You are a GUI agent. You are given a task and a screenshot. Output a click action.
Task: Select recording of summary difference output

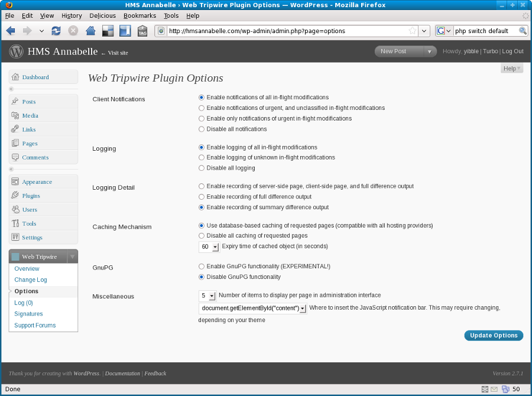coord(202,207)
